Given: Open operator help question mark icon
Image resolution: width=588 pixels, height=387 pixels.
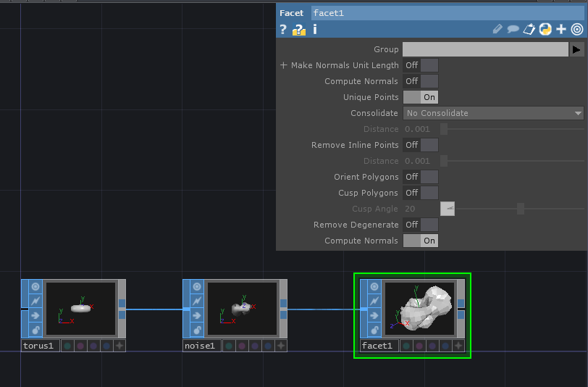Looking at the screenshot, I should (283, 30).
